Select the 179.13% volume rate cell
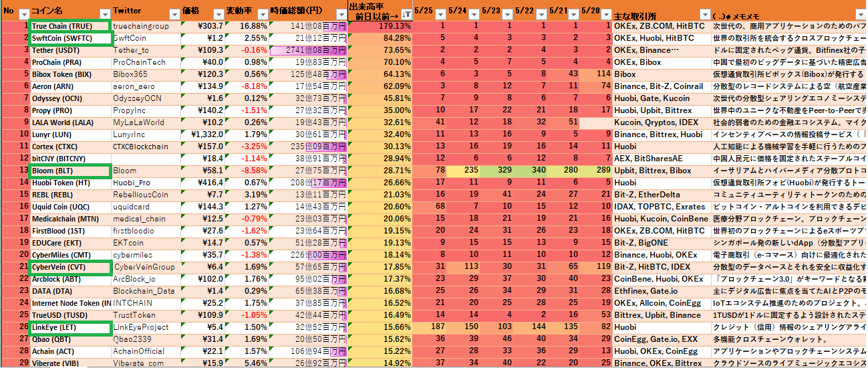The width and height of the screenshot is (868, 368). pyautogui.click(x=381, y=26)
